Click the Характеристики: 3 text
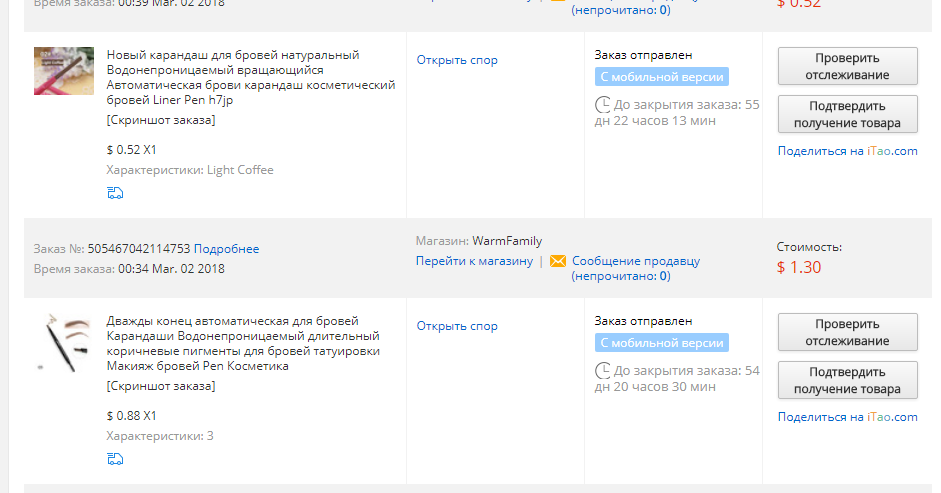This screenshot has width=941, height=493. pos(160,436)
